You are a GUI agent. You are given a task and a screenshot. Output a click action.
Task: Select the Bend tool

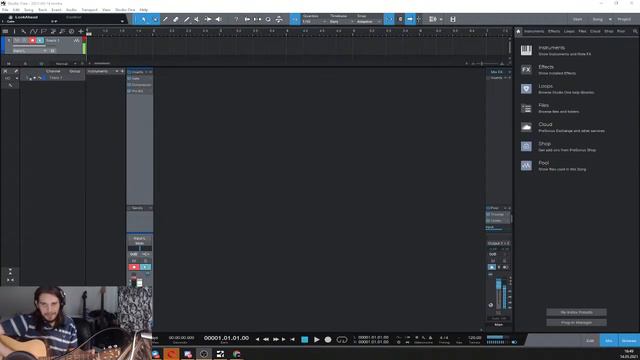(x=208, y=19)
